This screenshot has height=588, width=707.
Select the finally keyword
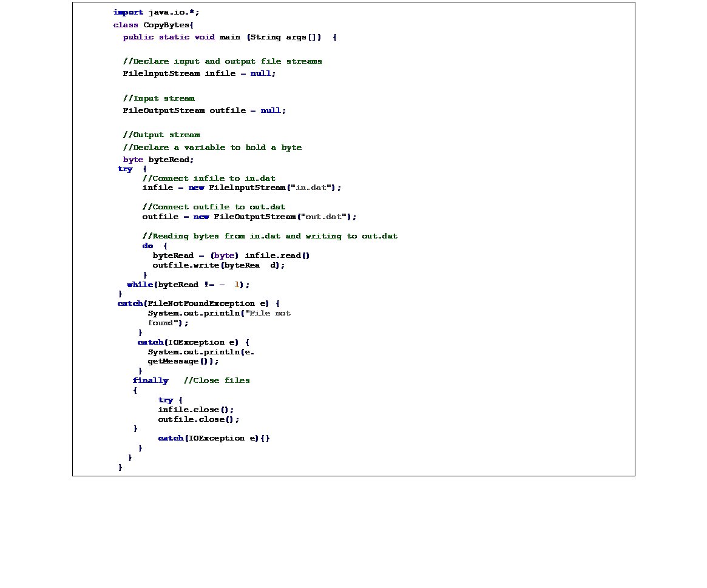(x=151, y=380)
